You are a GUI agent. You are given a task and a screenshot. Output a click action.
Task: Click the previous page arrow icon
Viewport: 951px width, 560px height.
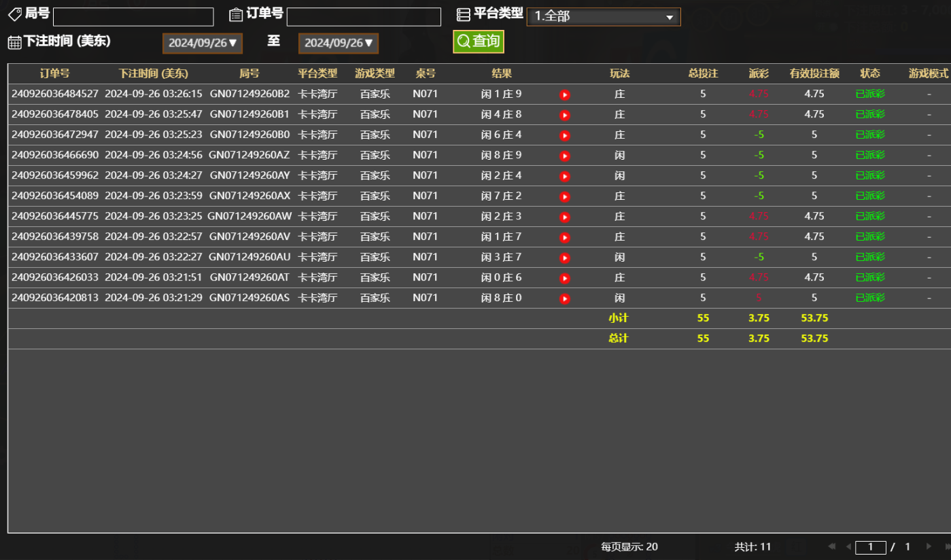tap(849, 546)
